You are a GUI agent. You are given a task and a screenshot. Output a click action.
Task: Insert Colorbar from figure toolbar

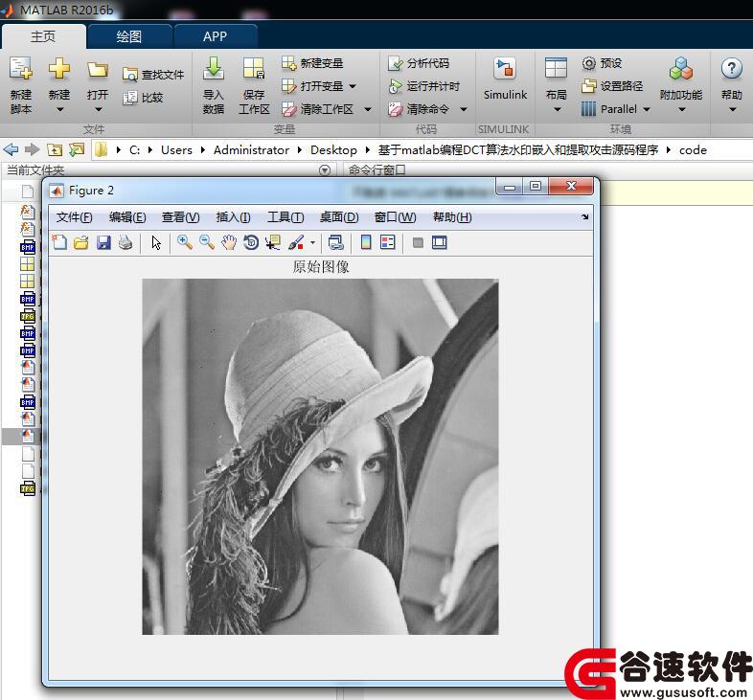tap(366, 242)
